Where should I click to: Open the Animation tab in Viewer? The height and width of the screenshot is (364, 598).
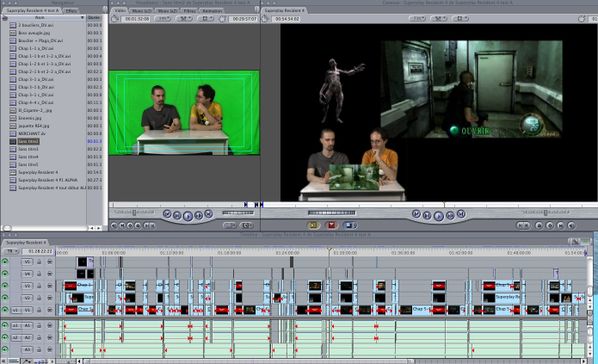(x=212, y=11)
